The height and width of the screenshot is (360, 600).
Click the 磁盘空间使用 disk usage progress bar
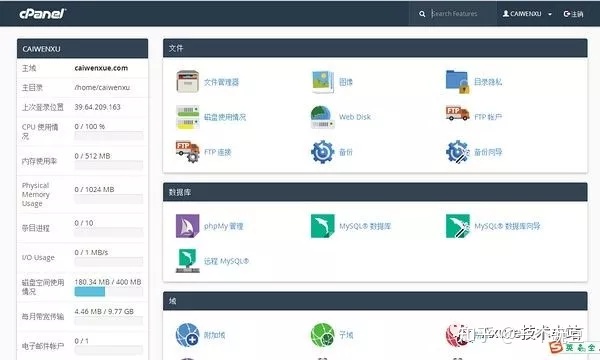[x=109, y=292]
